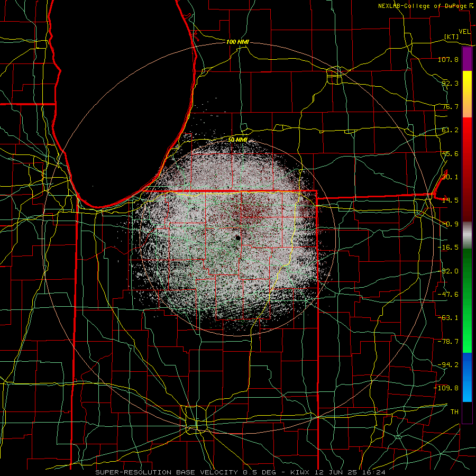Click the Super-Resolution Base Velocity footer caption
476x476 pixels.
click(241, 472)
